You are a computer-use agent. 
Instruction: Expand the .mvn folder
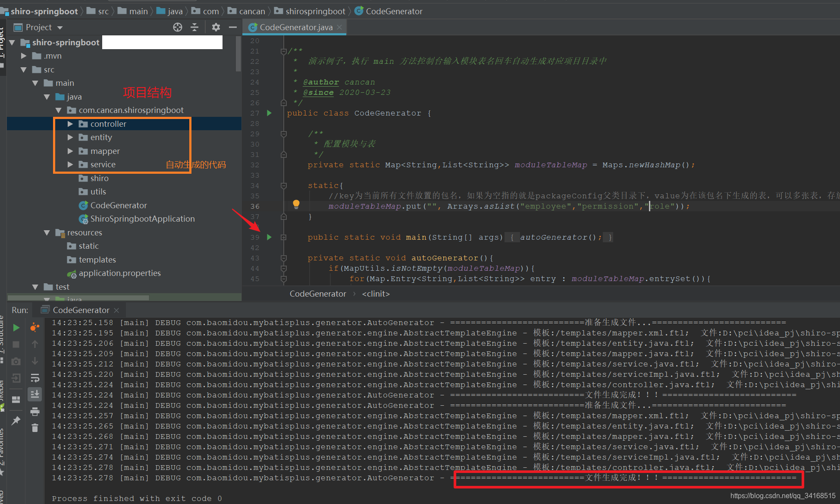tap(24, 56)
